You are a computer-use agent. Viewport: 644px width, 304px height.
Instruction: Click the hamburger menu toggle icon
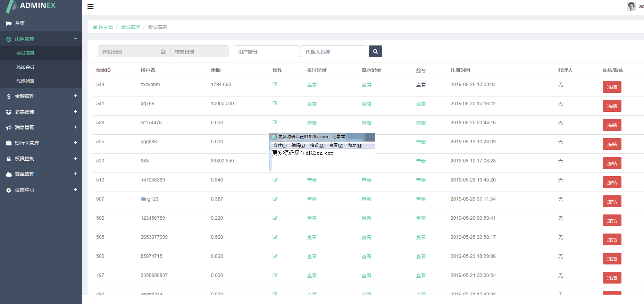coord(90,7)
